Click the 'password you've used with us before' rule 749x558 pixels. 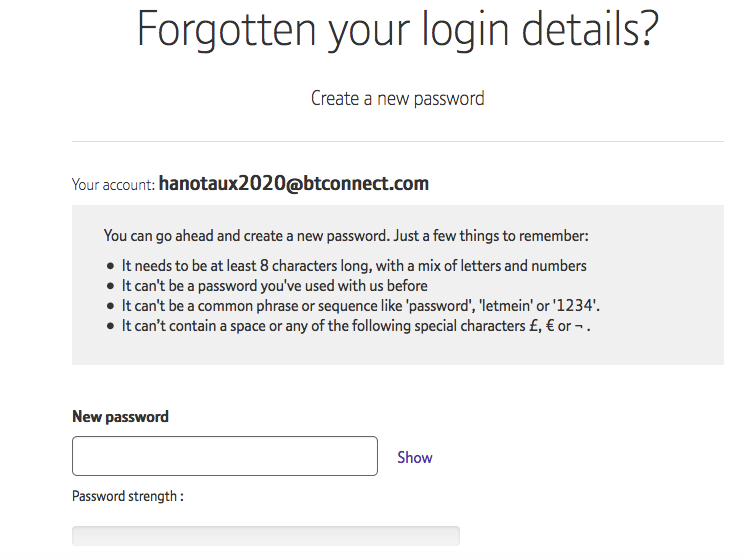274,285
